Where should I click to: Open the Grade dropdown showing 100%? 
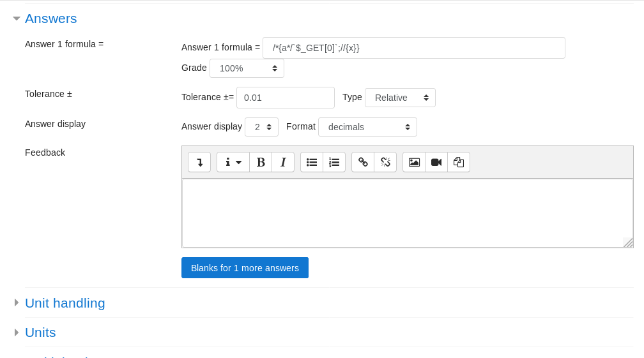click(x=247, y=68)
